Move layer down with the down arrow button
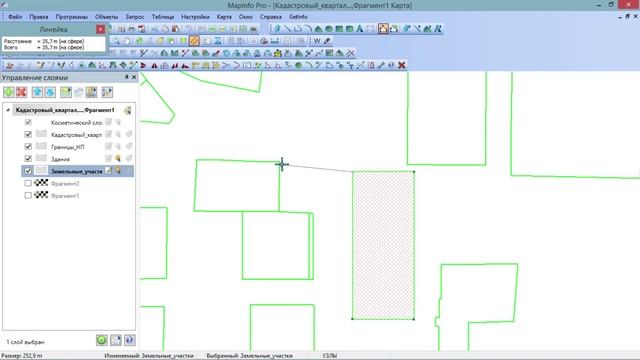Screen dimensions: 640x360 (50, 92)
